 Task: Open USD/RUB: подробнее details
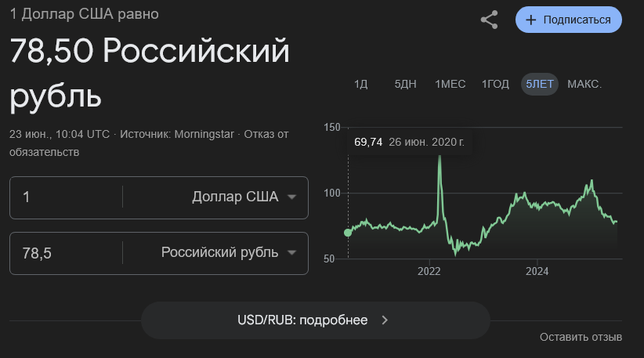(316, 320)
